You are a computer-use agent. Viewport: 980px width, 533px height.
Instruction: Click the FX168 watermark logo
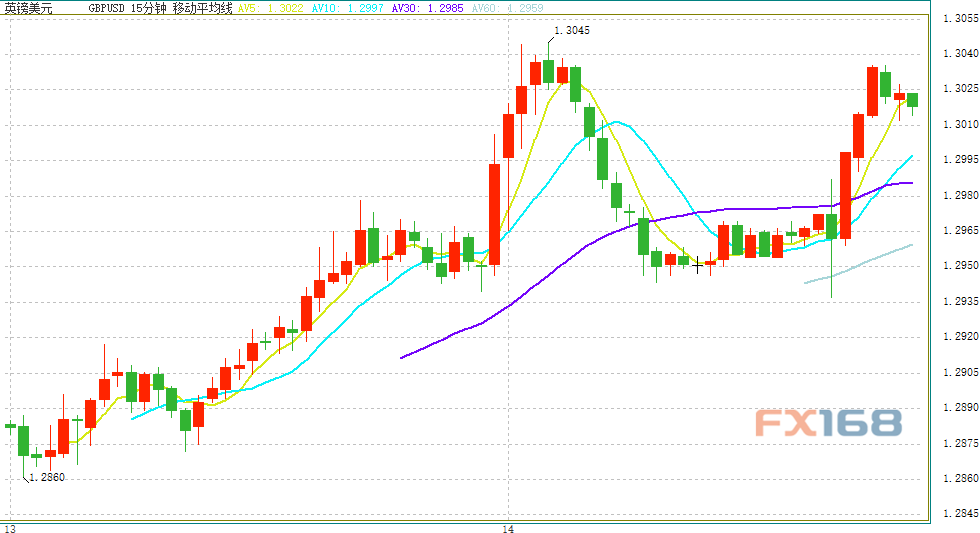(828, 423)
